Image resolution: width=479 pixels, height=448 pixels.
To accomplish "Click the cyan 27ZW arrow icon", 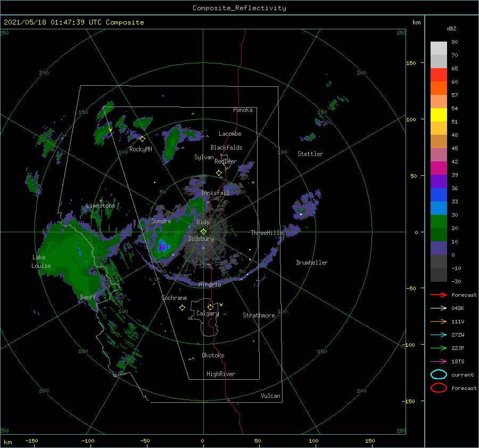I will pos(439,335).
